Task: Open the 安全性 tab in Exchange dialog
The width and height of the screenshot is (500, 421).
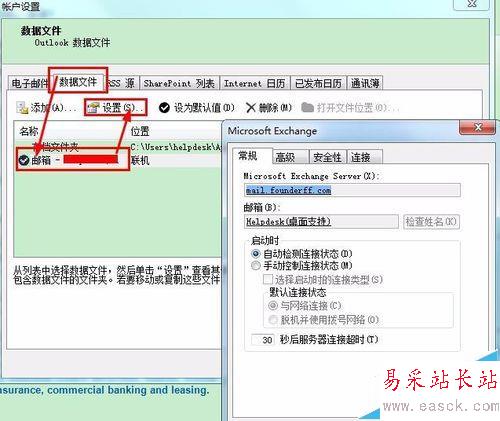Action: pyautogui.click(x=328, y=157)
